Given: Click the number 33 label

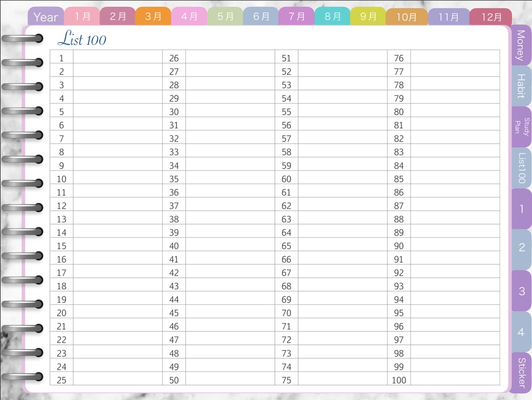Looking at the screenshot, I should click(174, 152).
